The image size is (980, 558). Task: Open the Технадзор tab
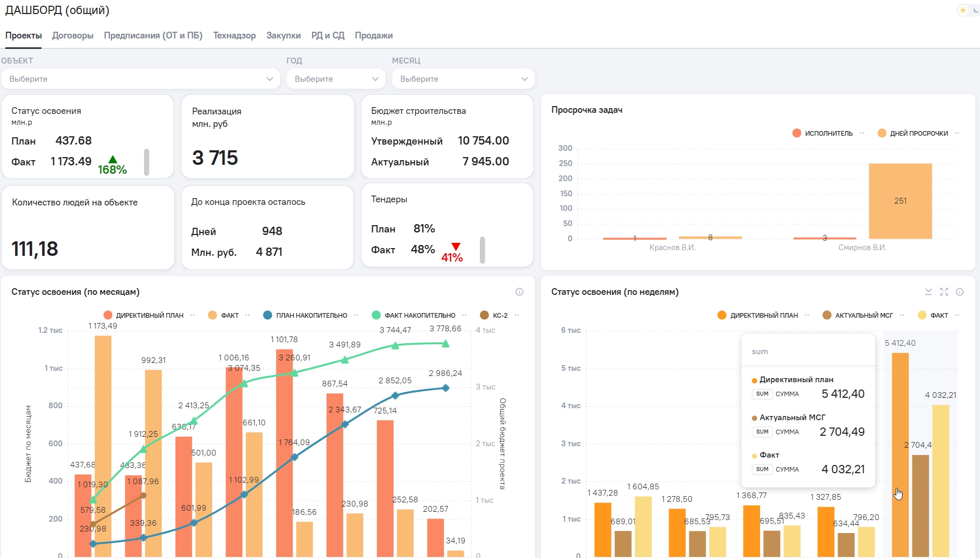click(x=234, y=35)
